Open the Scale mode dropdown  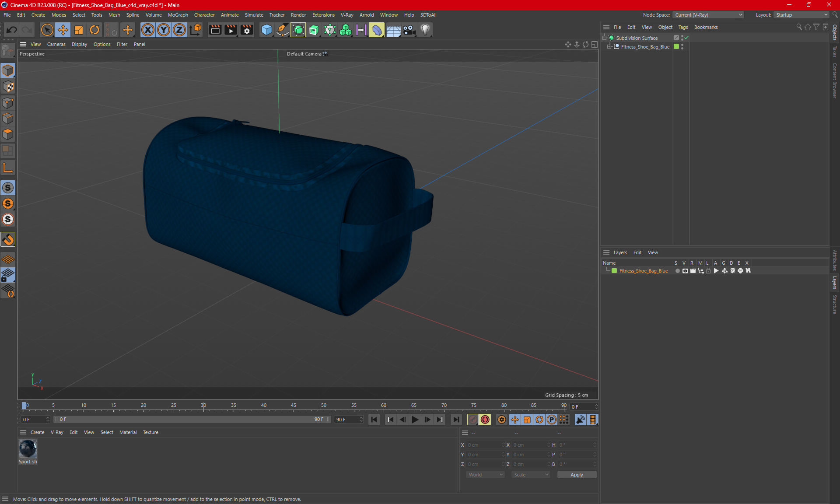coord(531,475)
